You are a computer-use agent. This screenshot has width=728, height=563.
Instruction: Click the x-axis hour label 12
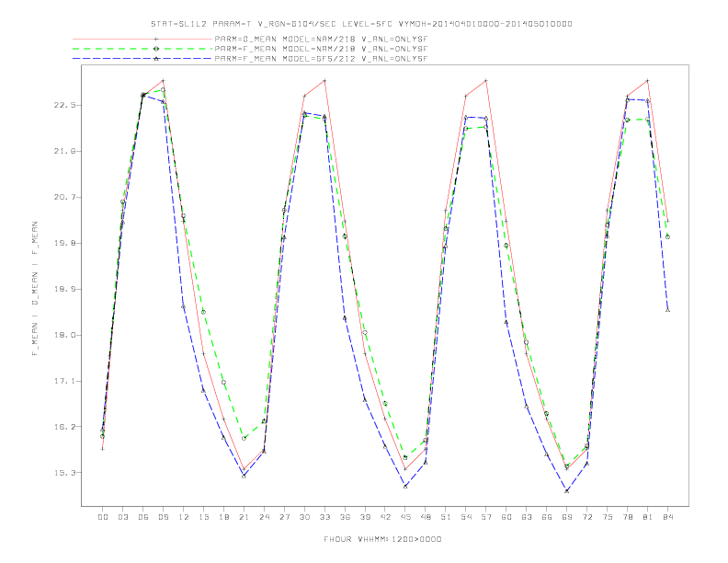184,517
